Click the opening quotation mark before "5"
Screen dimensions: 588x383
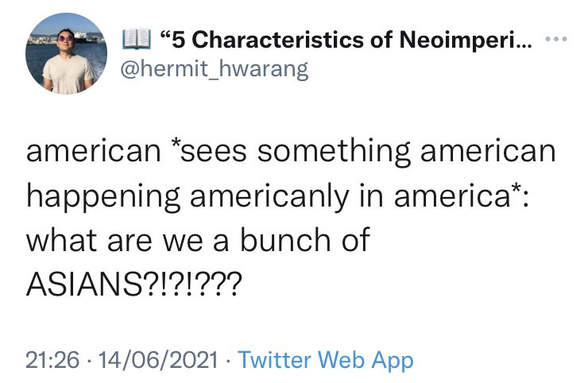click(165, 35)
